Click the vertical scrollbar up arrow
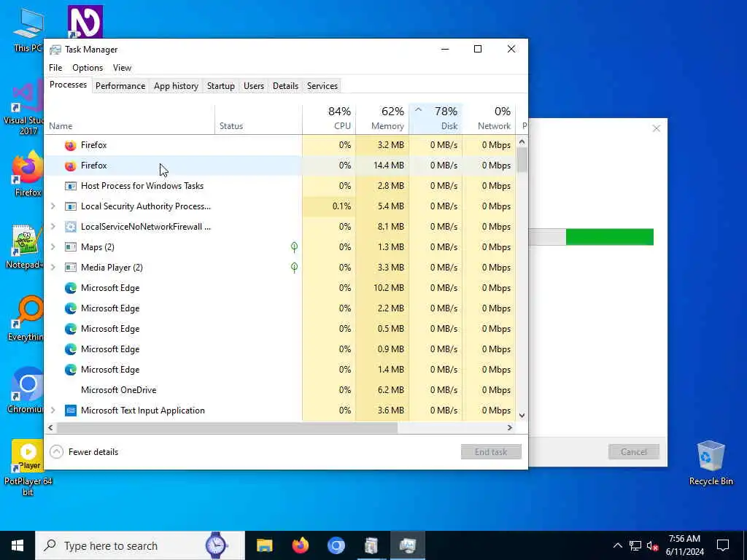The image size is (747, 560). click(x=522, y=141)
